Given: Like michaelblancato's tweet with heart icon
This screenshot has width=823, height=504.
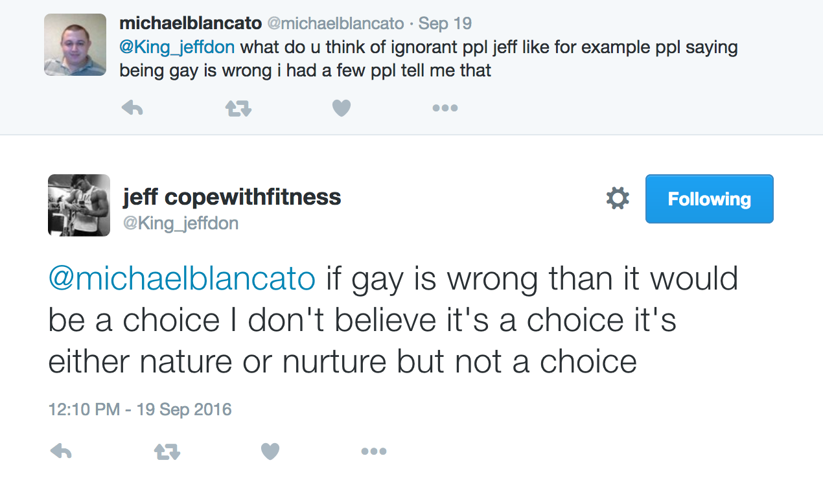Looking at the screenshot, I should [342, 108].
